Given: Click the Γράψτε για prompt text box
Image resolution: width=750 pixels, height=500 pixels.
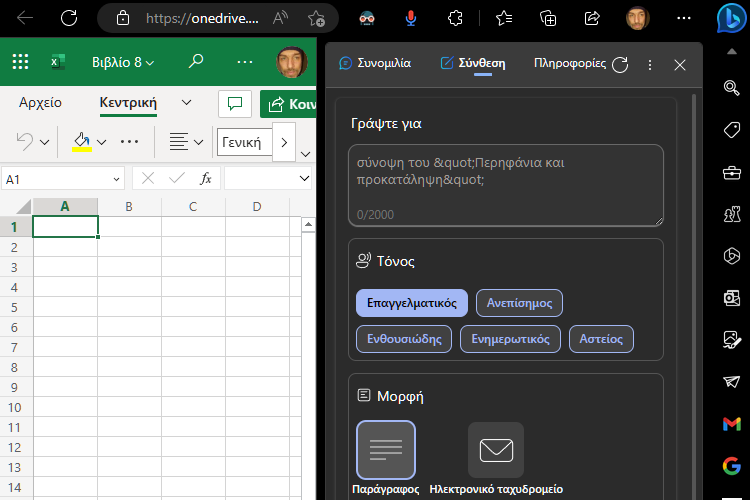Looking at the screenshot, I should [x=506, y=185].
